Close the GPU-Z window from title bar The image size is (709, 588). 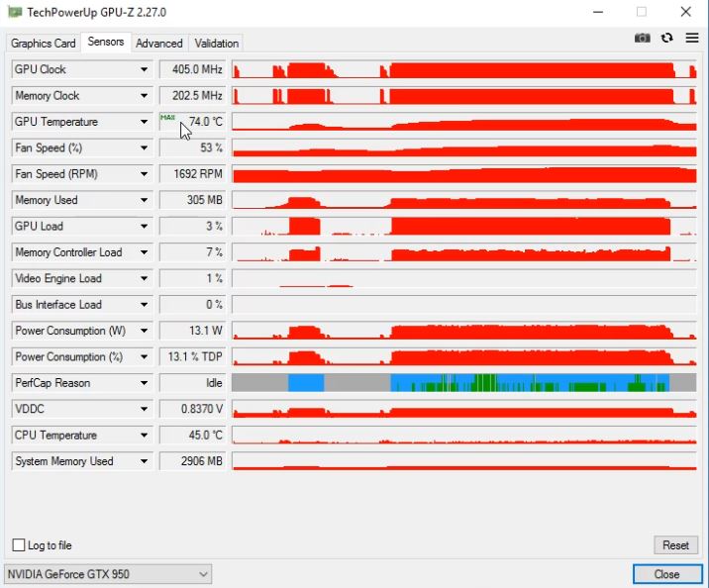[685, 12]
